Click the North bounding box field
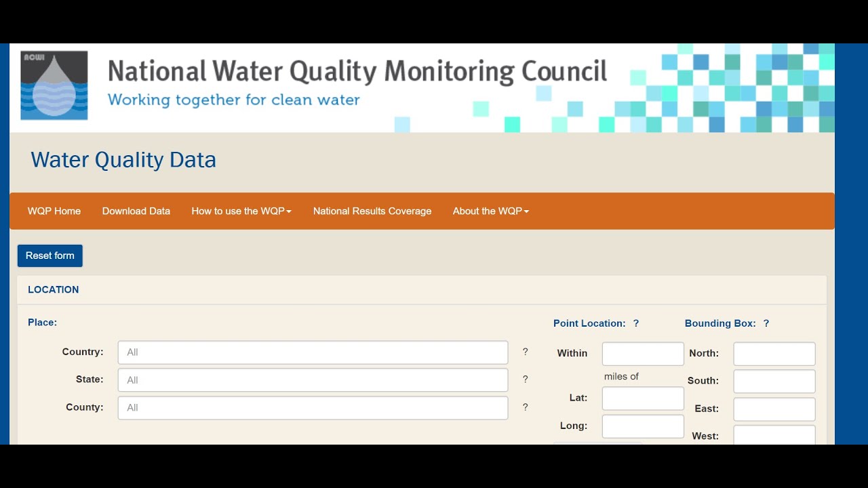Screen dimensions: 868x488 tap(774, 354)
